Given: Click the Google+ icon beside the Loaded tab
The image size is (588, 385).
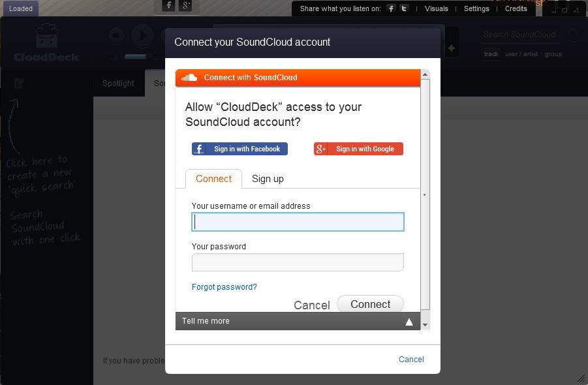Looking at the screenshot, I should tap(185, 5).
